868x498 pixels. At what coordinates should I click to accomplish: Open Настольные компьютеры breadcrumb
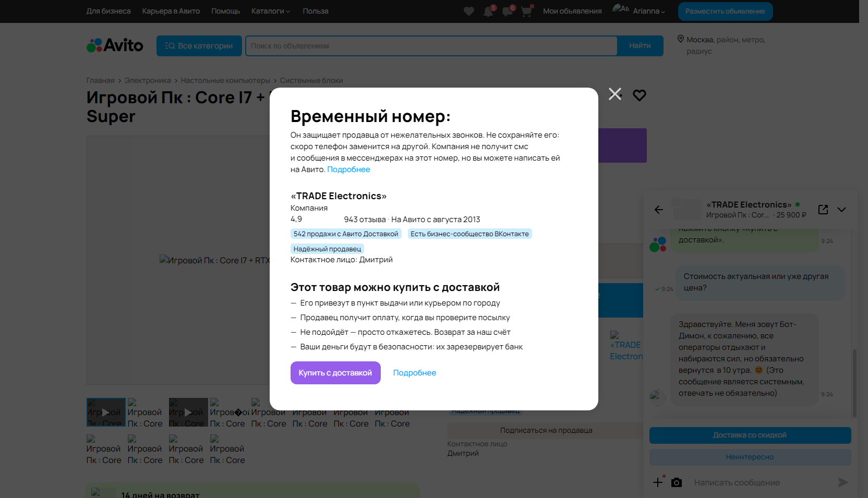(225, 80)
